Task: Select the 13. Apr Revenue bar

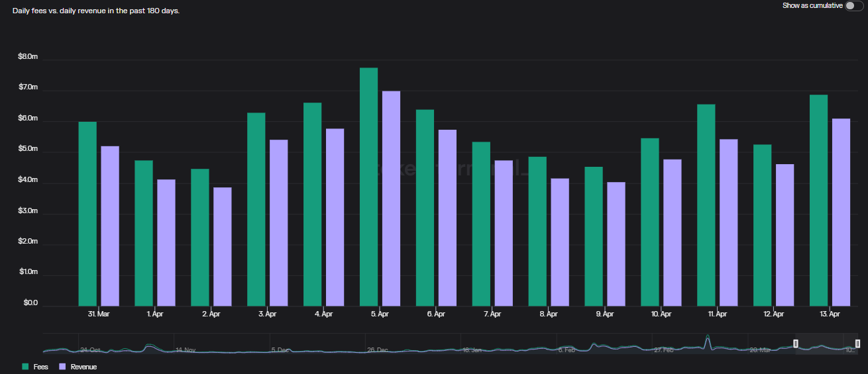Action: point(841,212)
